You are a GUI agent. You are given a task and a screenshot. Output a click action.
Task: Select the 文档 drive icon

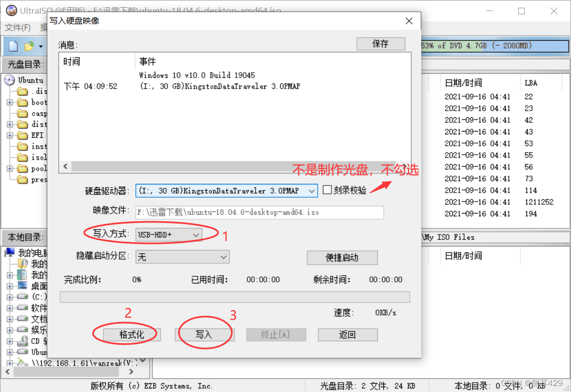point(23,319)
